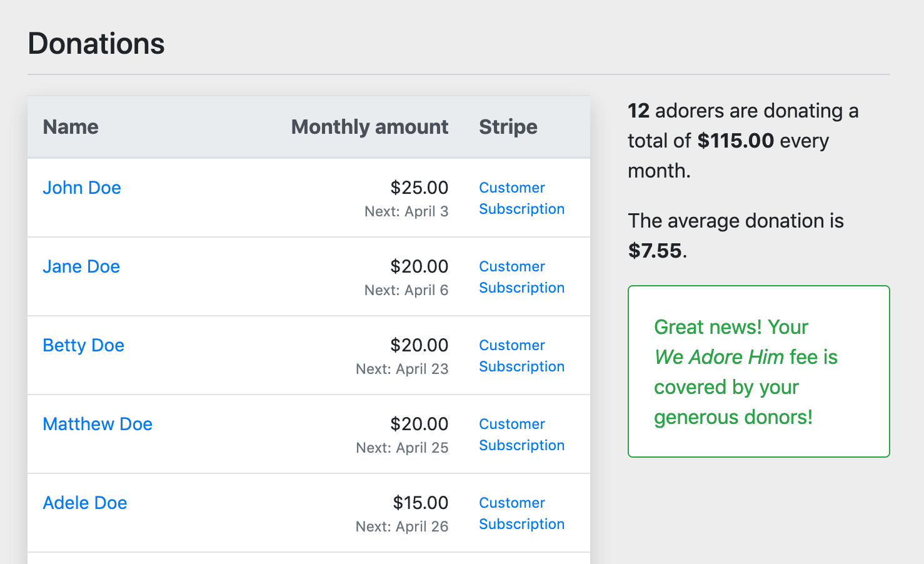Click the Betty Doe name link
924x564 pixels.
(x=83, y=345)
